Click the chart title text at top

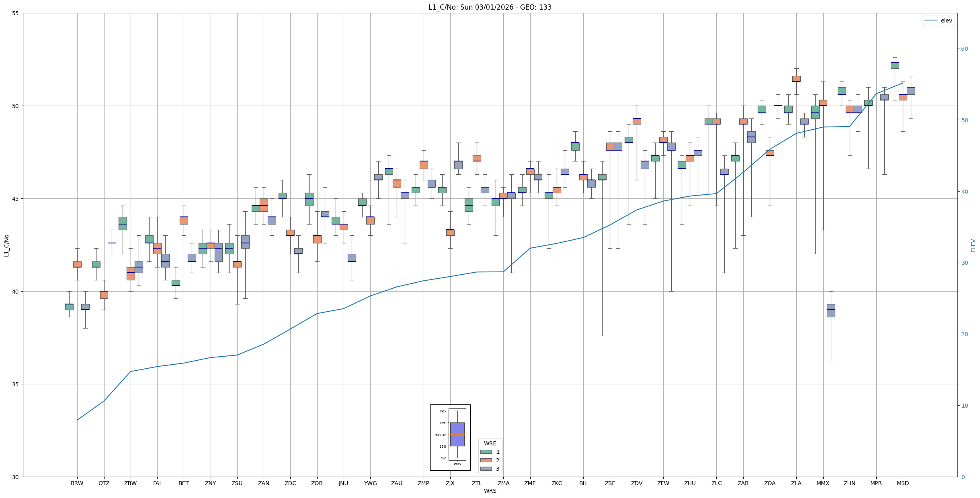tap(490, 7)
